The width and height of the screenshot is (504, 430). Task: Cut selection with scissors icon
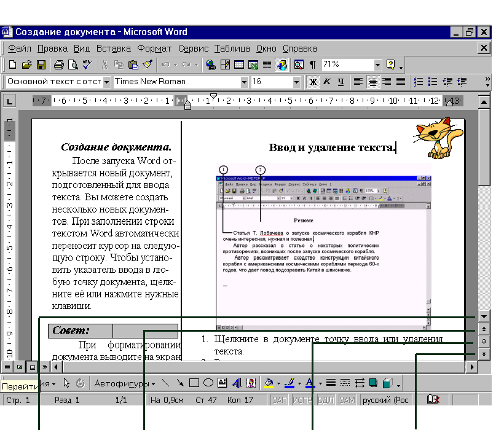[x=104, y=65]
